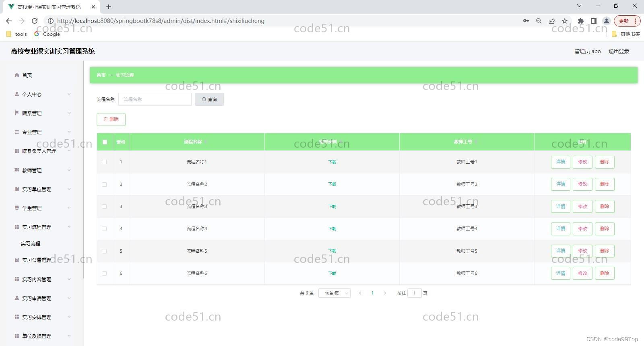The height and width of the screenshot is (346, 644).
Task: Expand the 实习内容管理 menu chevron
Action: [69, 279]
